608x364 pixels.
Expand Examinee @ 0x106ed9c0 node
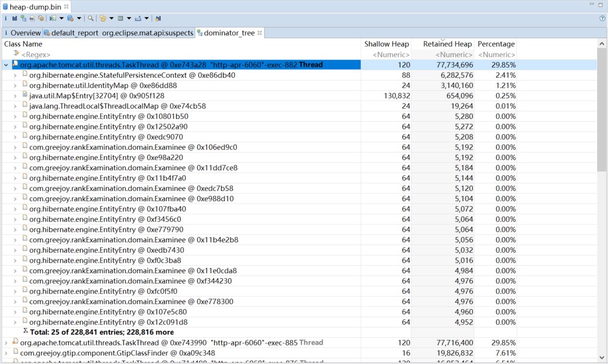15,147
